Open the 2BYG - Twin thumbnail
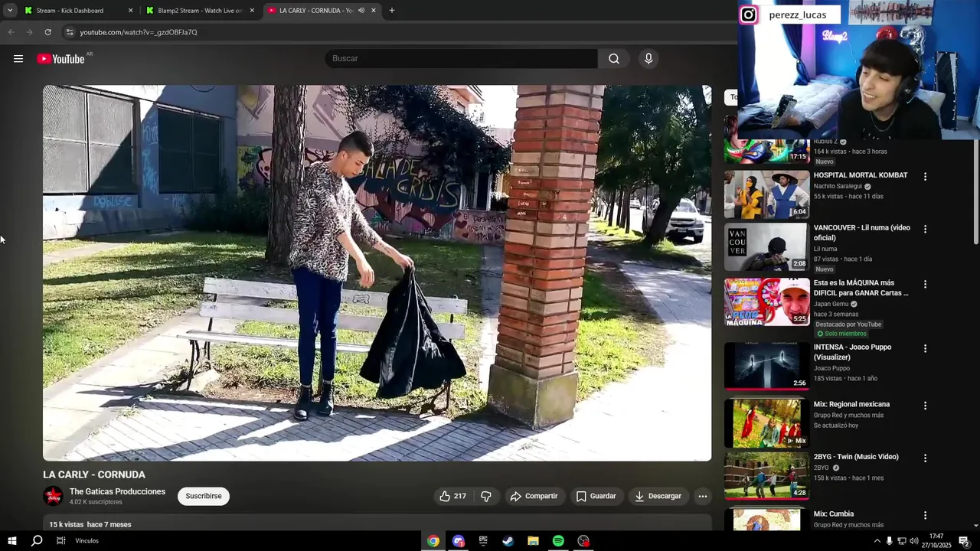Screen dimensions: 980x551 point(766,476)
